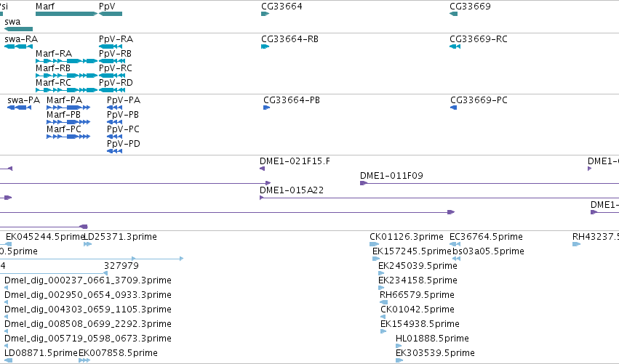Select the Marf-RB transcript
Image resolution: width=619 pixels, height=364 pixels.
pos(66,76)
